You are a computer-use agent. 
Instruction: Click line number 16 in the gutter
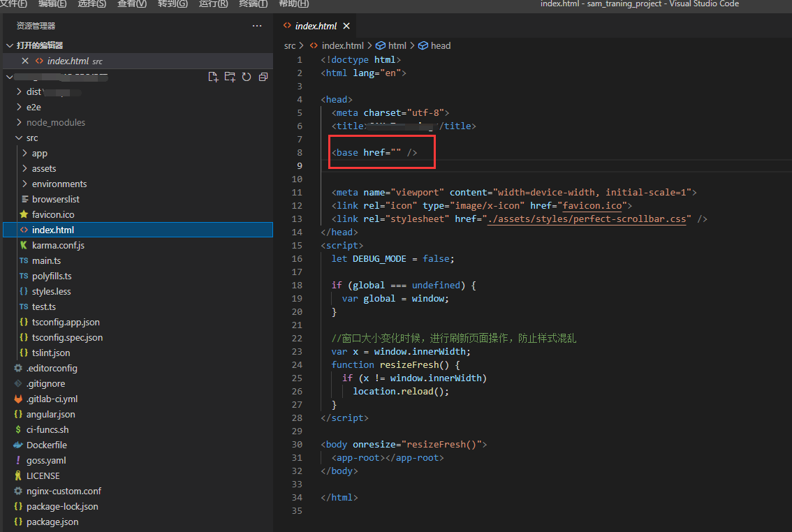297,258
